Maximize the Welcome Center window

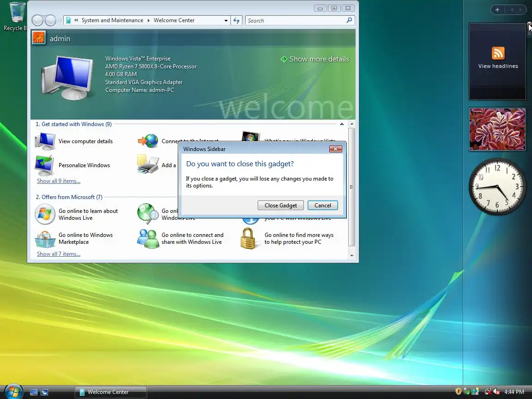pyautogui.click(x=334, y=8)
